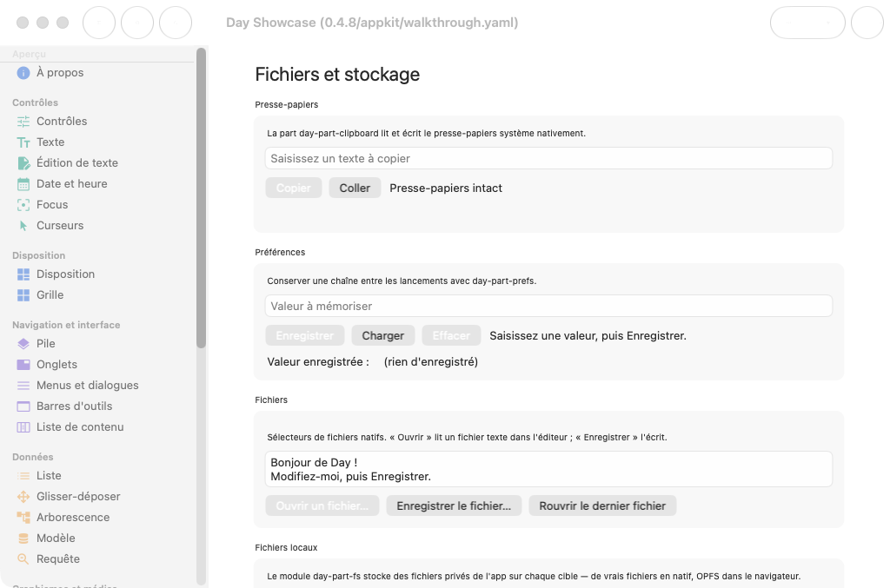The height and width of the screenshot is (588, 890).
Task: Open the À propos info icon
Action: click(x=23, y=73)
